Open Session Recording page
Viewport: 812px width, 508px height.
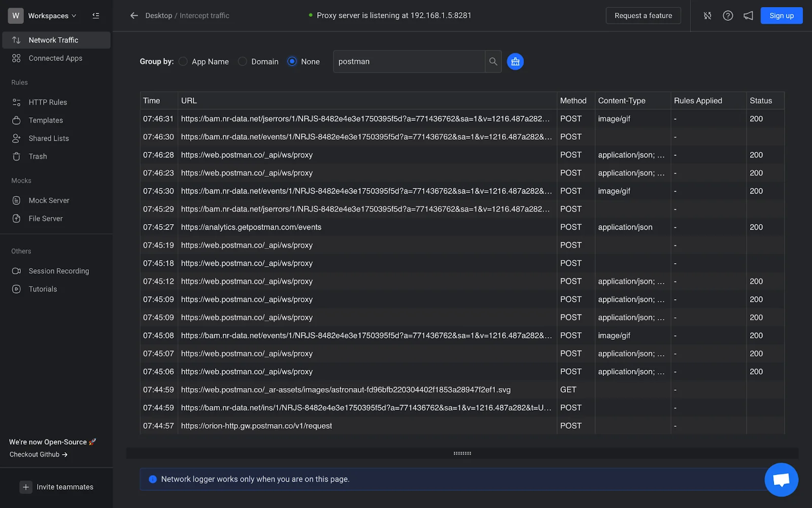coord(56,271)
